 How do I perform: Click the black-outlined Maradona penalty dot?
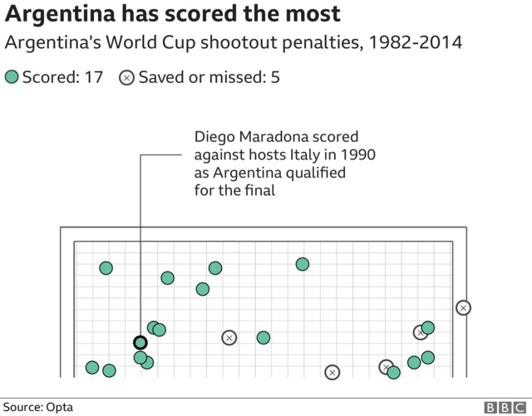(x=140, y=342)
